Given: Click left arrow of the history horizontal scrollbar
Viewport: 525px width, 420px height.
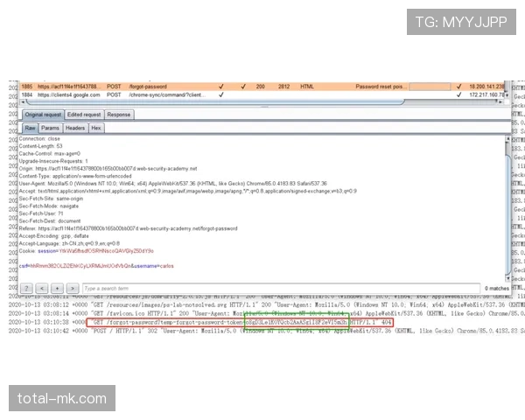Looking at the screenshot, I should click(23, 101).
